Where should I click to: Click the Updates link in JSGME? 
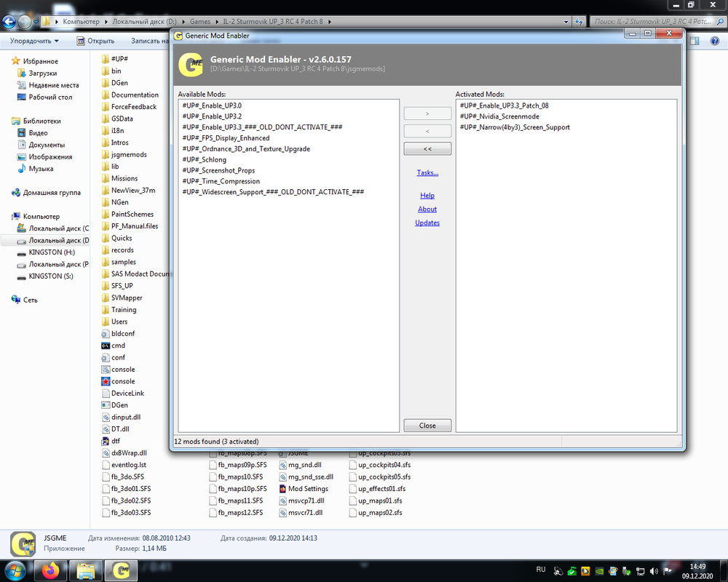coord(427,223)
